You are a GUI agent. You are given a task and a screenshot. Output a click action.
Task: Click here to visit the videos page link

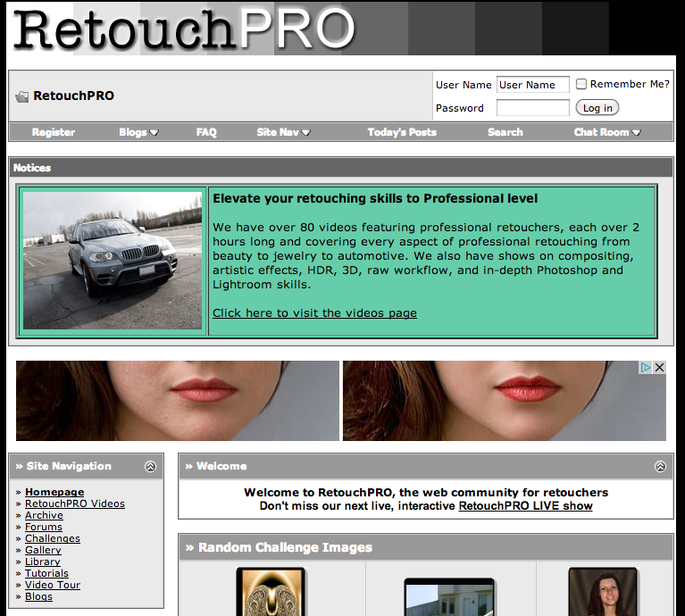tap(314, 312)
